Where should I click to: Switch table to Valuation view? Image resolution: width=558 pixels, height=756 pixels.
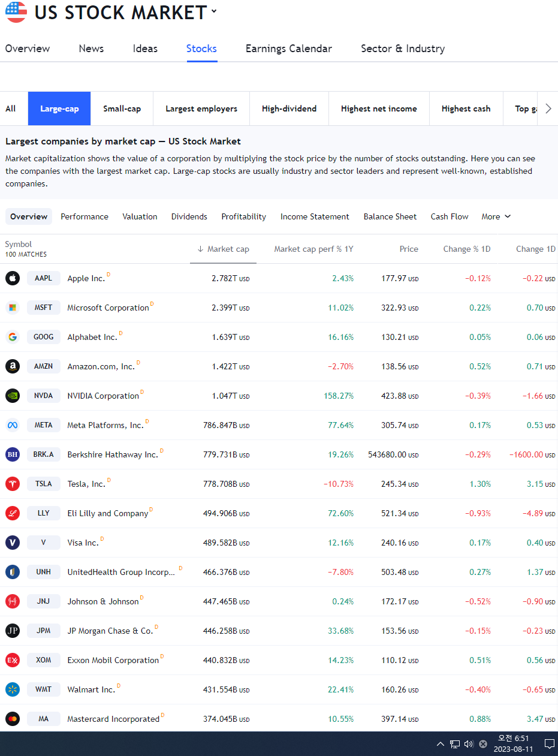(140, 216)
